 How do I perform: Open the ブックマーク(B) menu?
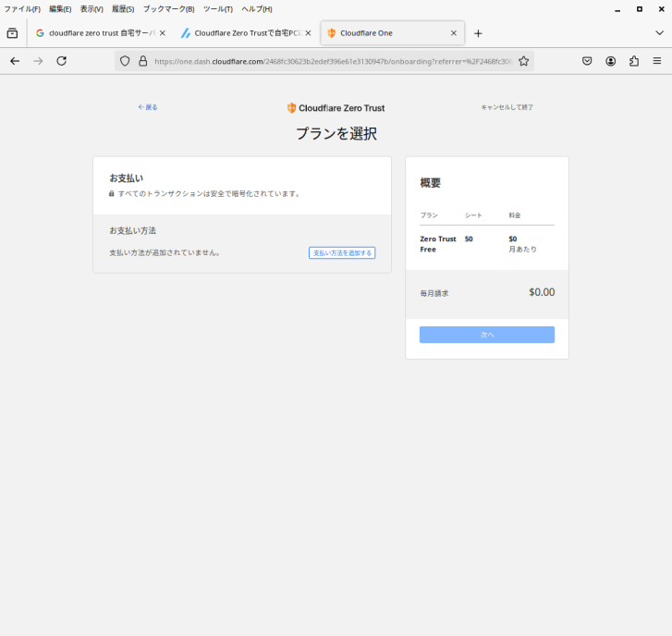point(169,9)
